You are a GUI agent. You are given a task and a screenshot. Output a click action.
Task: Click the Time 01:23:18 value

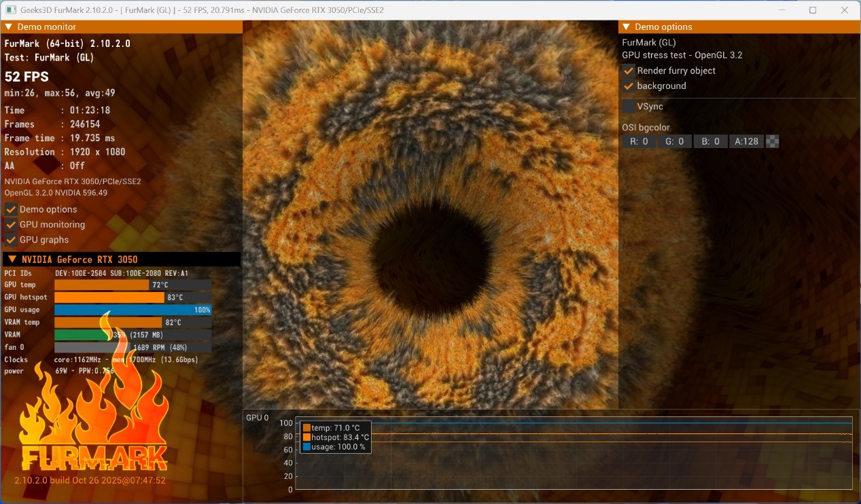coord(90,110)
